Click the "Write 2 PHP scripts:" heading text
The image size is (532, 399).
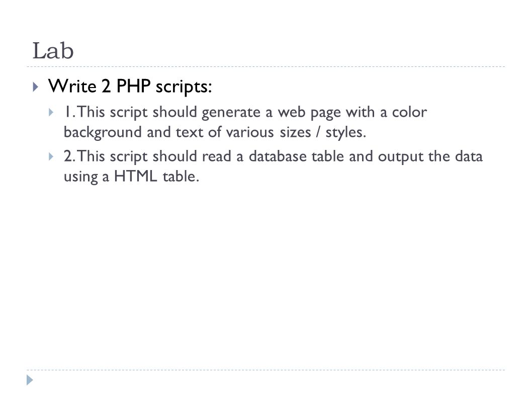130,87
